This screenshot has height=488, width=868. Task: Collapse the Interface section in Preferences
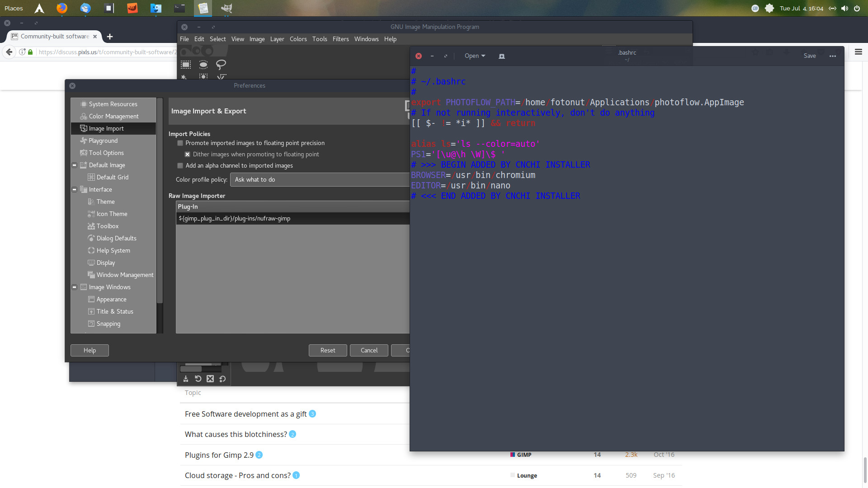(74, 189)
